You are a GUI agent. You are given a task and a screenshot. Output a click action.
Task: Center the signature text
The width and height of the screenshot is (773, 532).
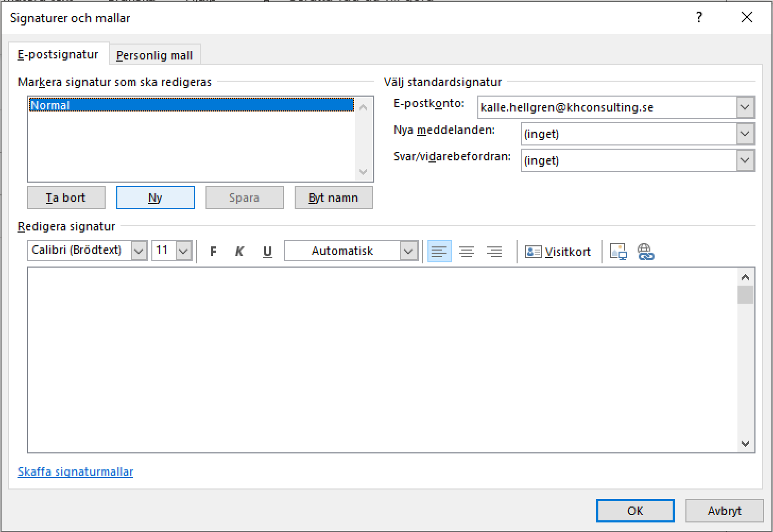pyautogui.click(x=467, y=251)
